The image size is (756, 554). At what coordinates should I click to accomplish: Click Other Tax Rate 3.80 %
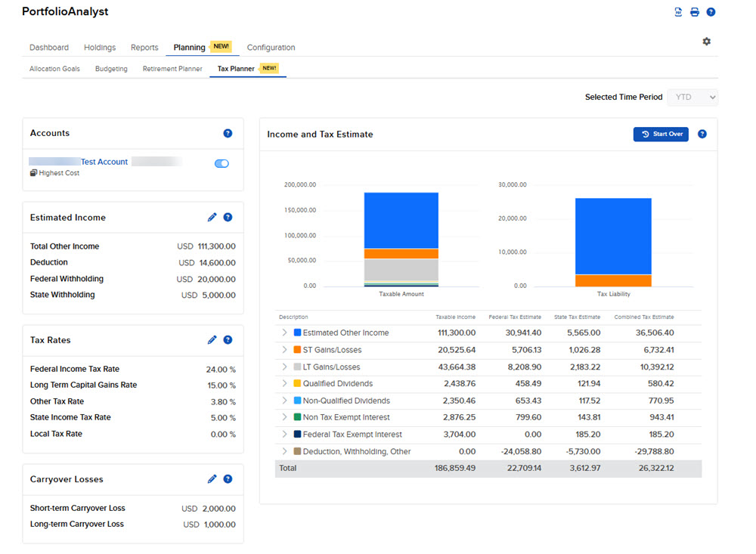coord(223,401)
